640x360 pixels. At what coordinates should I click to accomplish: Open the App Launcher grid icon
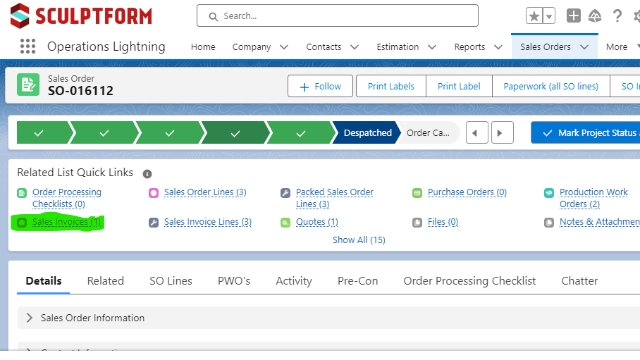point(28,47)
